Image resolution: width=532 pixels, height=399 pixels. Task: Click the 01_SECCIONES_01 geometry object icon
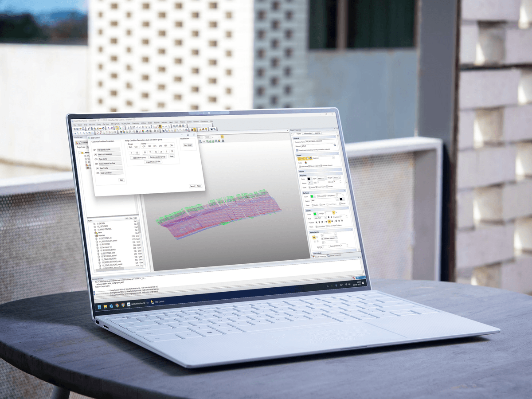click(97, 238)
